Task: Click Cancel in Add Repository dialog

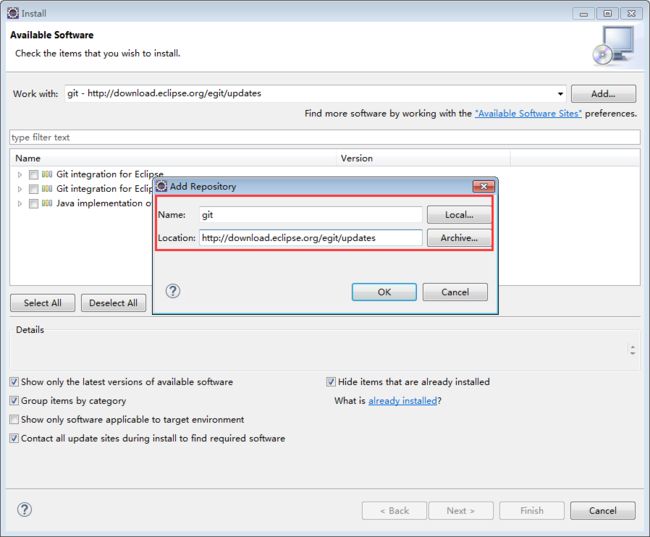Action: point(455,292)
